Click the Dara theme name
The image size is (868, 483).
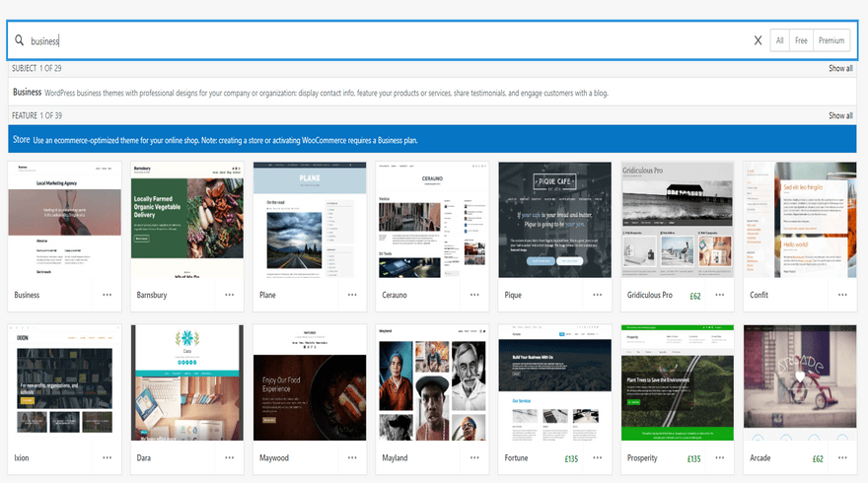(143, 457)
